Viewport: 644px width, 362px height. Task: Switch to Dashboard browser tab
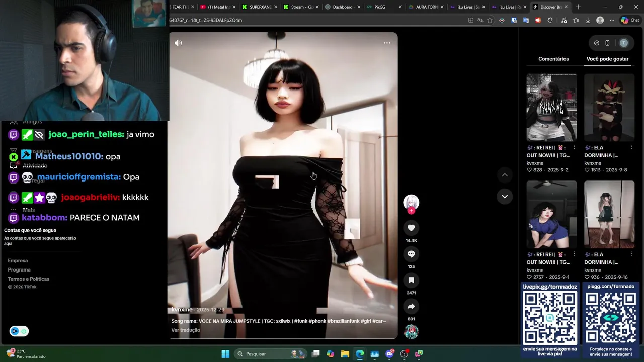342,7
